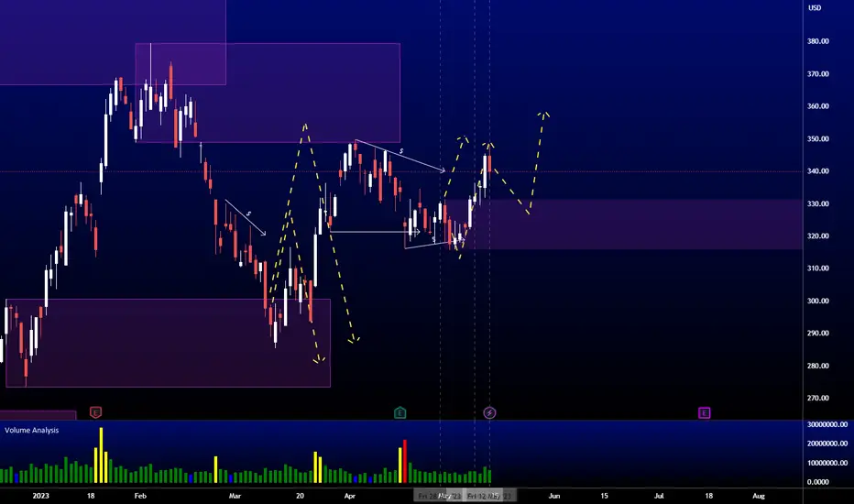854x504 pixels.
Task: Click the Fri 12 May '23 date tag
Action: pyautogui.click(x=489, y=496)
